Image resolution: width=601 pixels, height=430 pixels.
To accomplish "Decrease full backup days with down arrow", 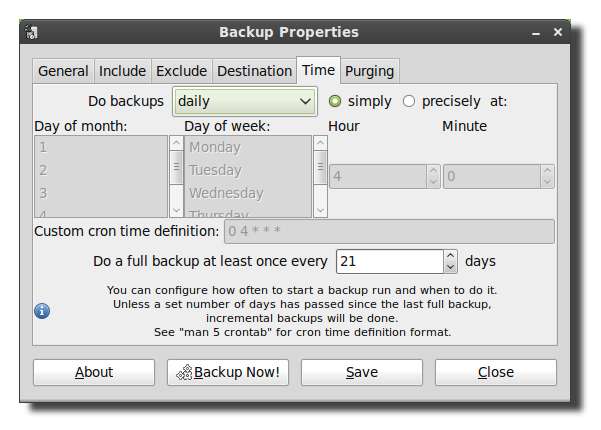I will pos(450,267).
